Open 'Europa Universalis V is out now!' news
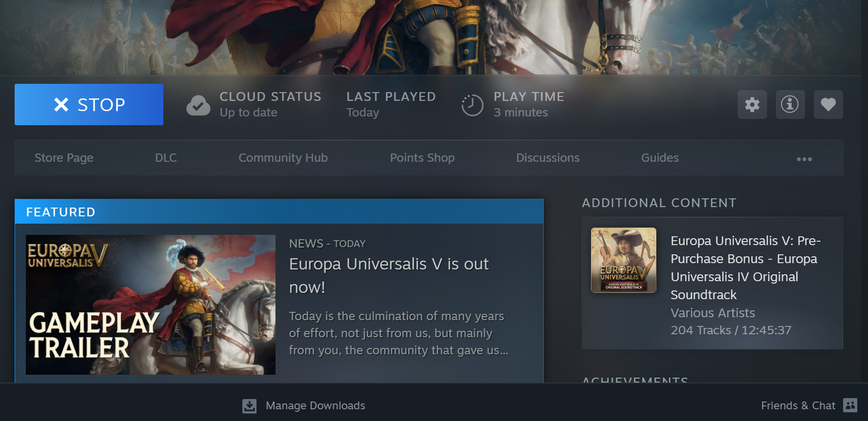868x421 pixels. click(389, 275)
